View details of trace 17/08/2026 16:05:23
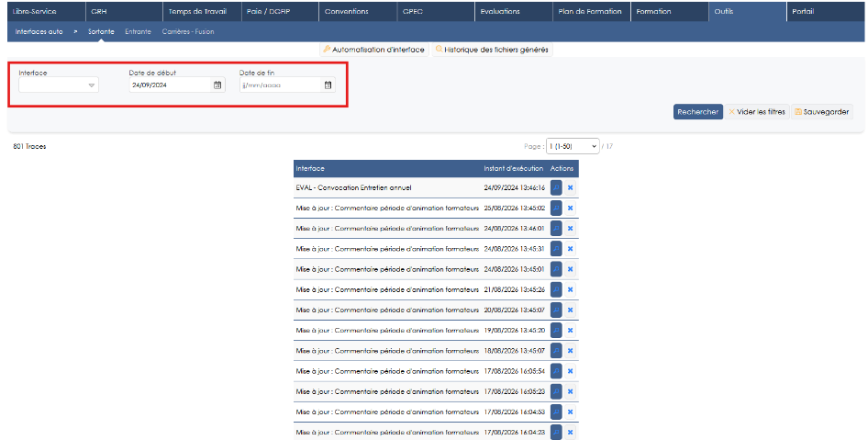The height and width of the screenshot is (440, 868). 556,391
